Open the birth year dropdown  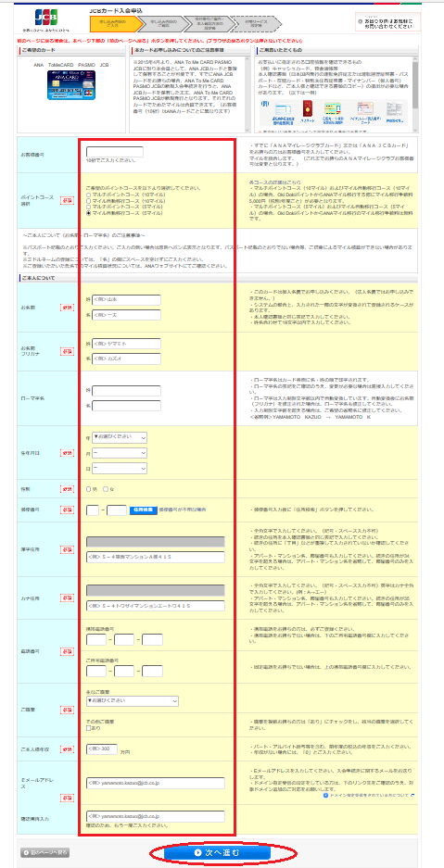120,437
